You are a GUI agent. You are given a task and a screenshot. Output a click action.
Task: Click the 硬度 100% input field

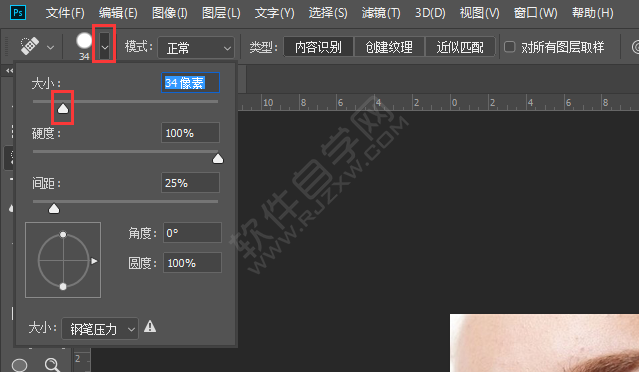[x=190, y=133]
